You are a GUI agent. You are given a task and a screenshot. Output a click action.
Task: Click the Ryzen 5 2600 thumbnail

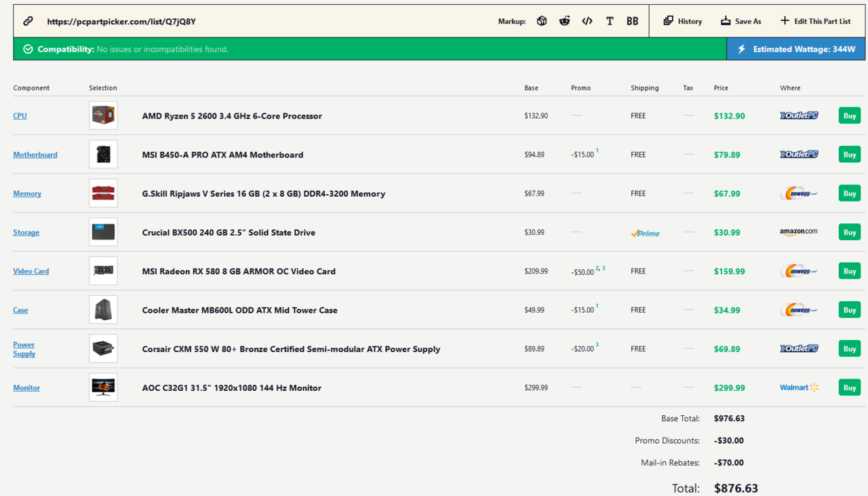click(103, 115)
